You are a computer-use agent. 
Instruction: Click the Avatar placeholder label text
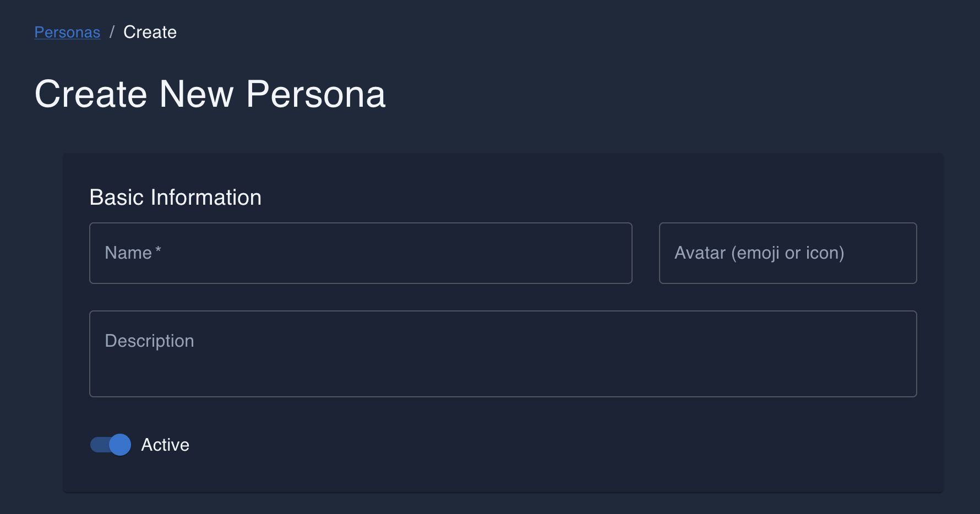[759, 253]
